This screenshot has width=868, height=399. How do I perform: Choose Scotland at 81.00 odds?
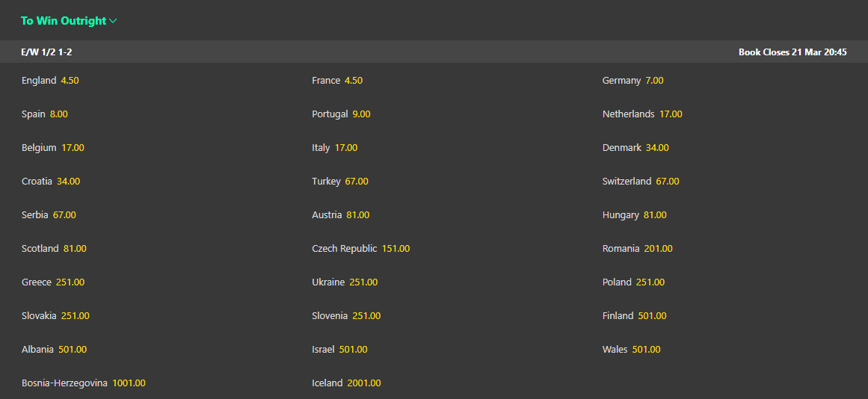55,249
